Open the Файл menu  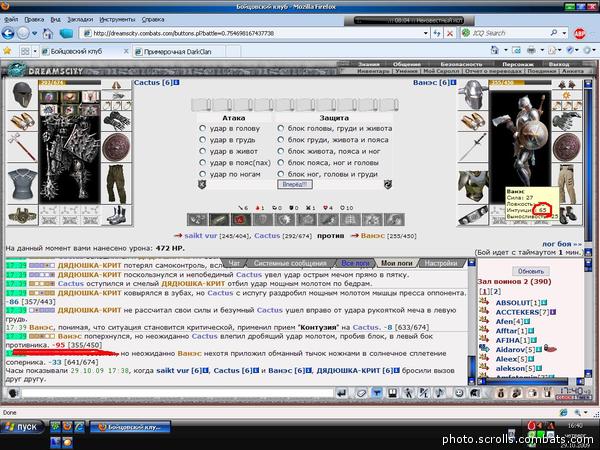click(x=11, y=19)
